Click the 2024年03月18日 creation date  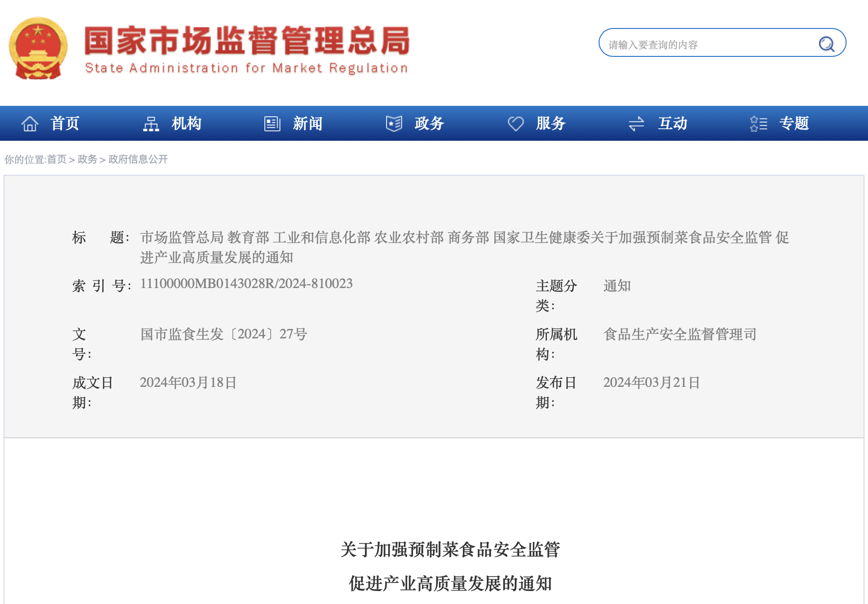pos(188,382)
